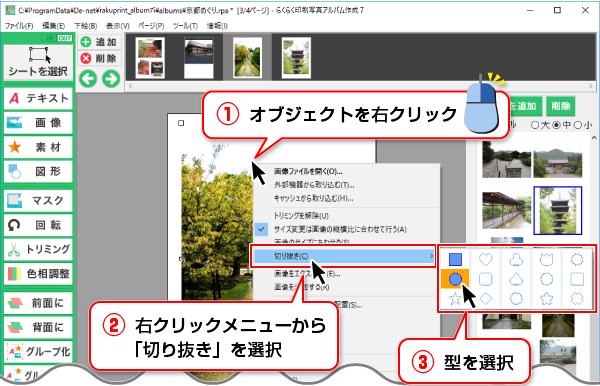The height and width of the screenshot is (386, 600).
Task: Pick the star cutout shape
Action: (455, 298)
